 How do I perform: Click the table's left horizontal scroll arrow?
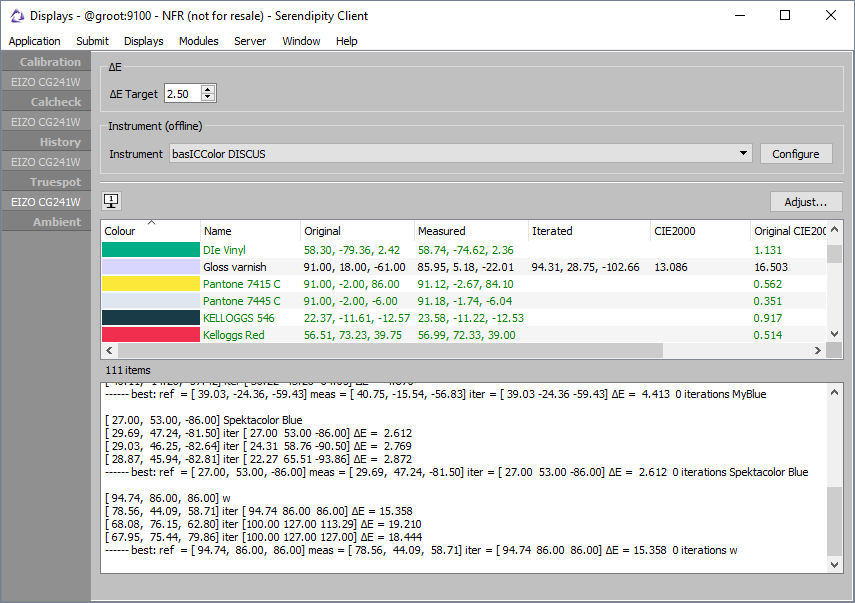(x=109, y=351)
